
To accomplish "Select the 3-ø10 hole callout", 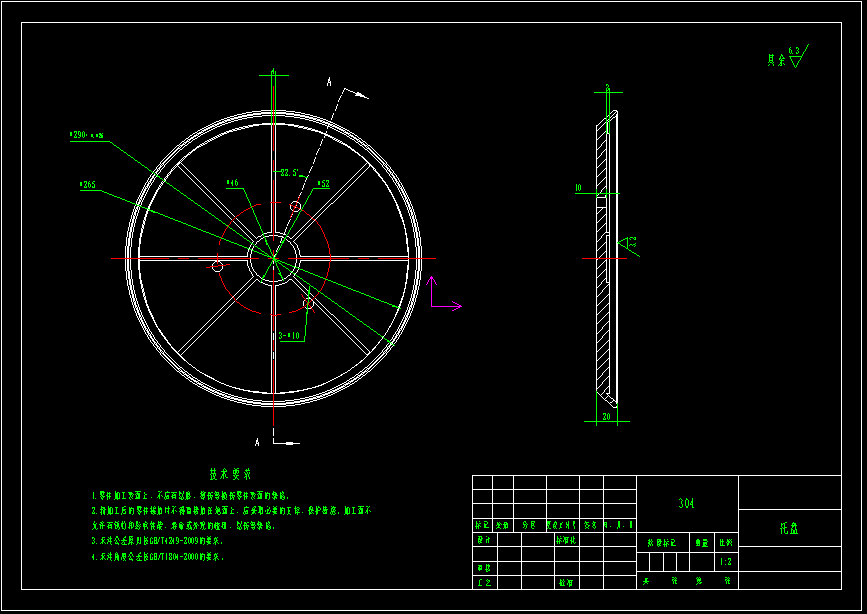I will 289,336.
